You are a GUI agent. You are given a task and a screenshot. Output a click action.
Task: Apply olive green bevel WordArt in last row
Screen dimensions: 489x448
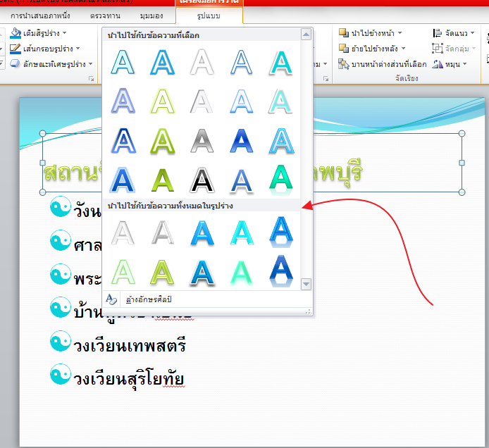(x=163, y=272)
